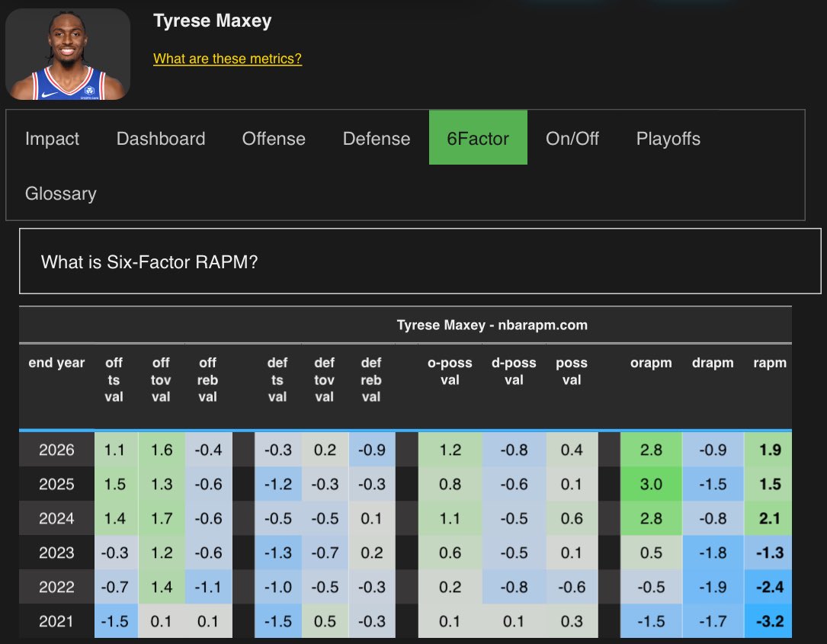Select the highlighted 6Factor tab
Viewport: 827px width, 644px height.
(x=478, y=138)
